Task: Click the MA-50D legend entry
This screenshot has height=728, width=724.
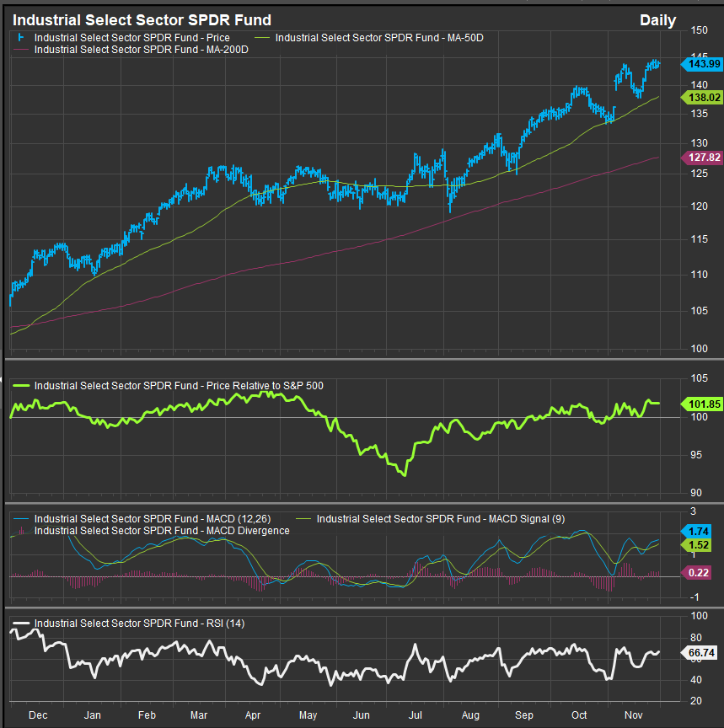Action: click(x=379, y=38)
